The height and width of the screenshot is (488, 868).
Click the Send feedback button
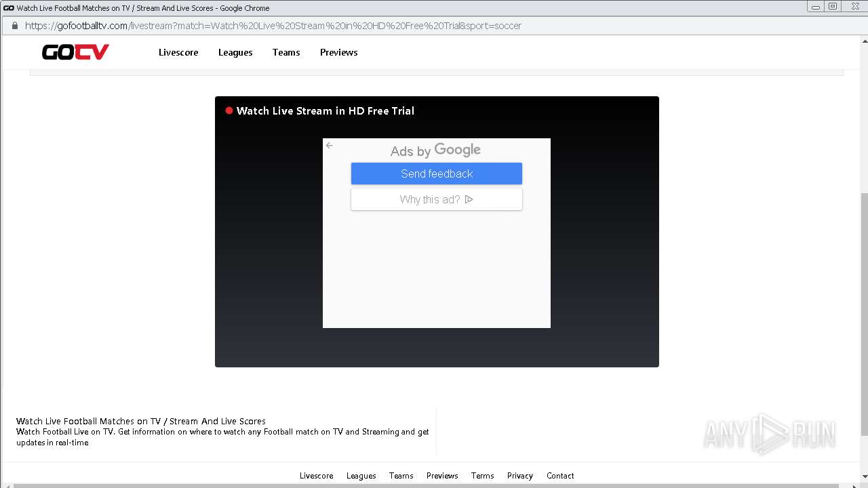coord(437,174)
